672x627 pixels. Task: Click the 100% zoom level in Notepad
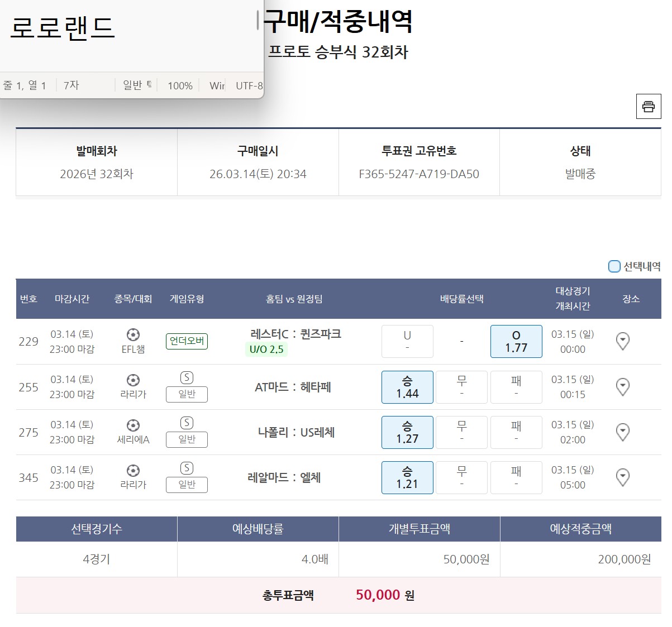coord(180,85)
